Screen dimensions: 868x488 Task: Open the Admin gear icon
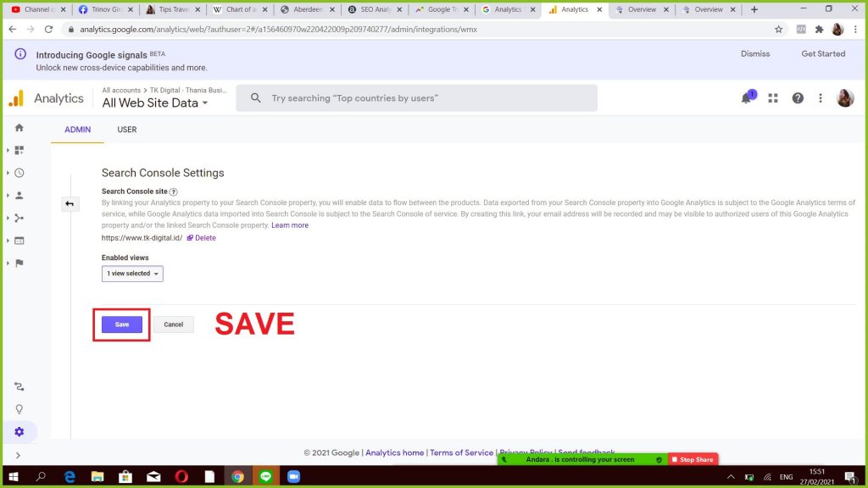pos(19,432)
